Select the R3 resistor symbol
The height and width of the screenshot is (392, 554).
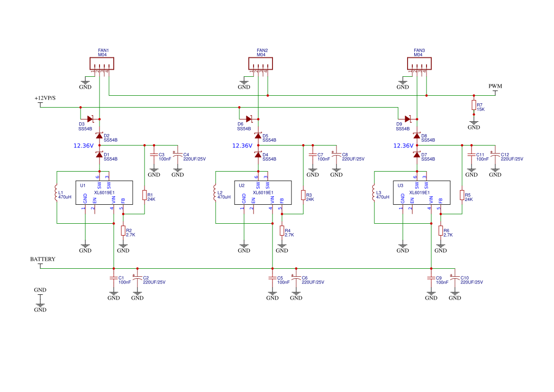pyautogui.click(x=303, y=195)
